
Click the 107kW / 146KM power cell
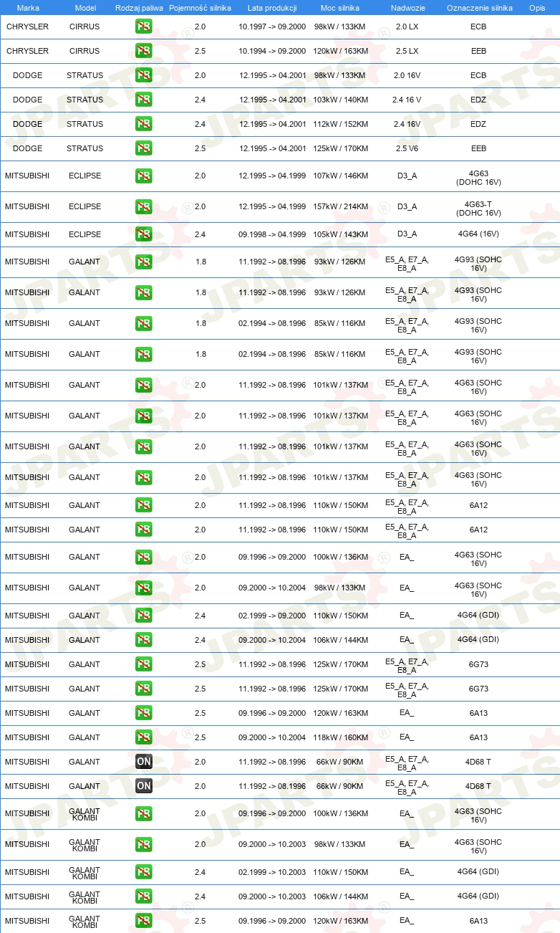(x=341, y=176)
